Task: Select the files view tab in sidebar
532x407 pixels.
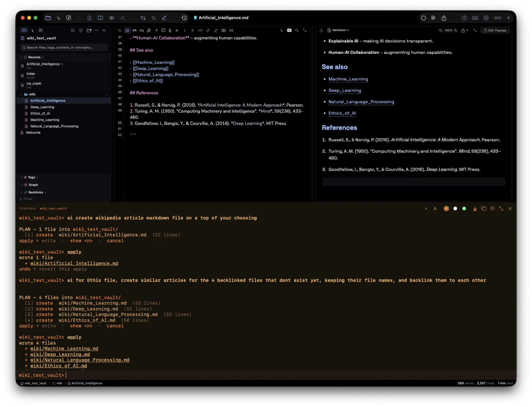Action: [24, 30]
